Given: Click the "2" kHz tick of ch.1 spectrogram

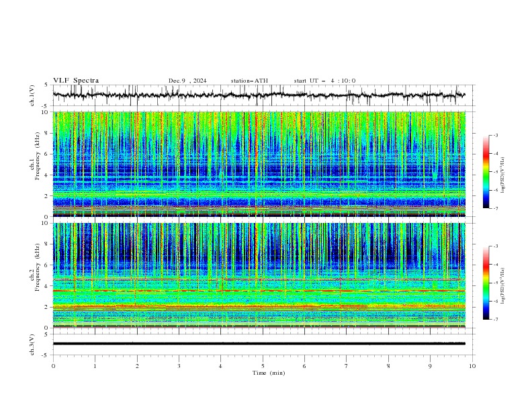Looking at the screenshot, I should [x=47, y=196].
